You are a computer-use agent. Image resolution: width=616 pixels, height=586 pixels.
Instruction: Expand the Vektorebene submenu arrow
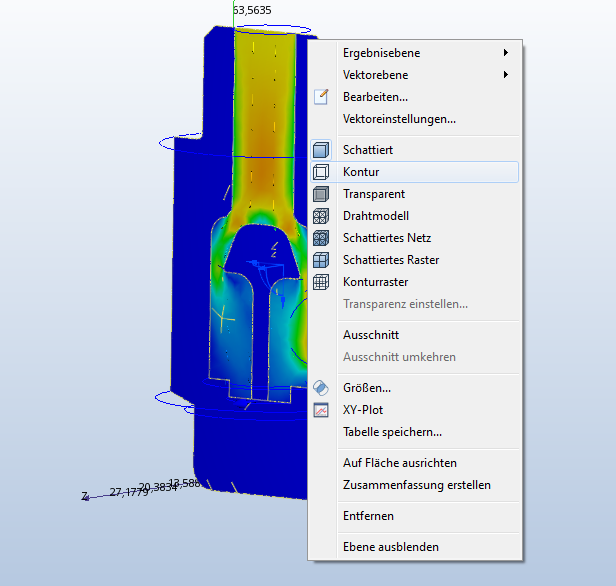pos(506,75)
